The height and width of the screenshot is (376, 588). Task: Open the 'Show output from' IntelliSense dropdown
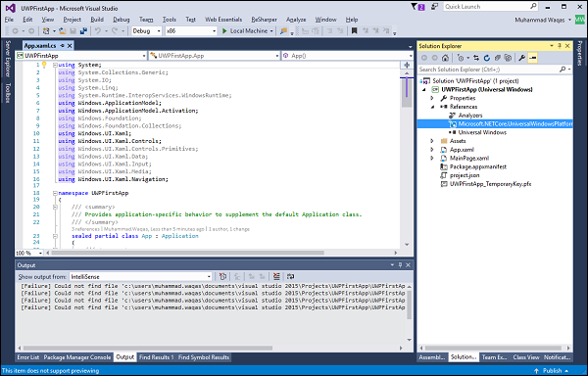coord(140,277)
